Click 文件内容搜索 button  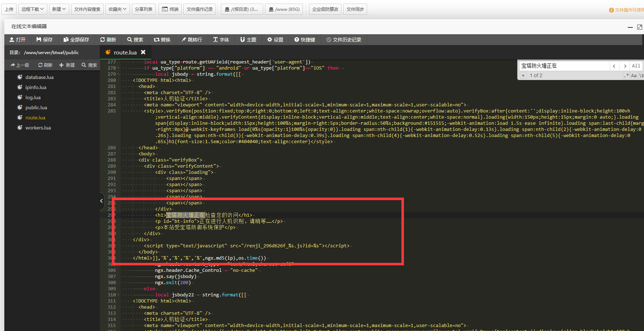point(87,9)
